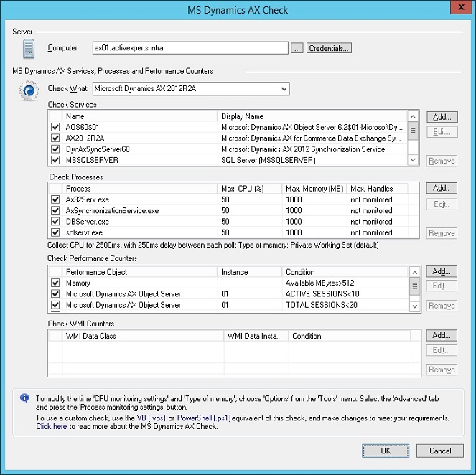Open the PowerShell (.ps1) script link
Screen dimensions: 476x475
point(204,418)
